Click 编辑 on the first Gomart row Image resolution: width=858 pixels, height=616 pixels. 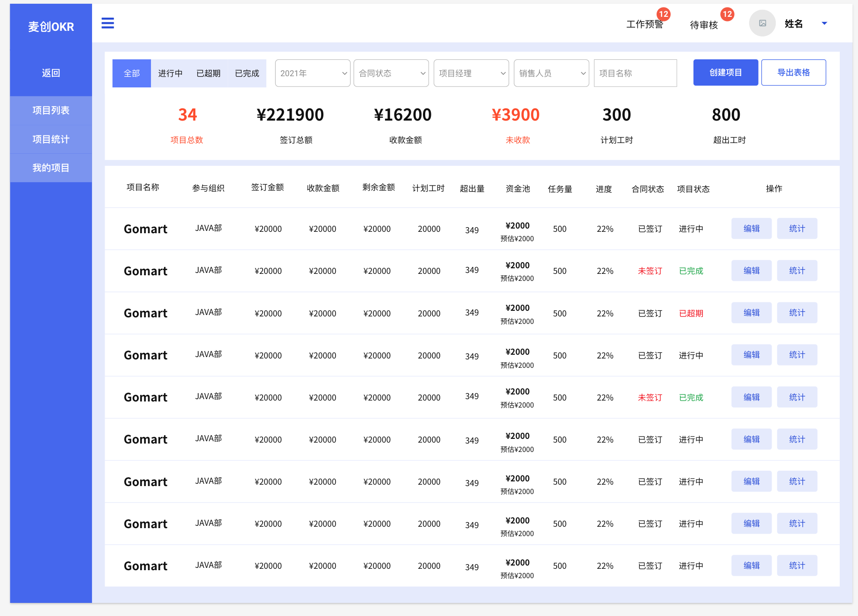[x=751, y=229]
